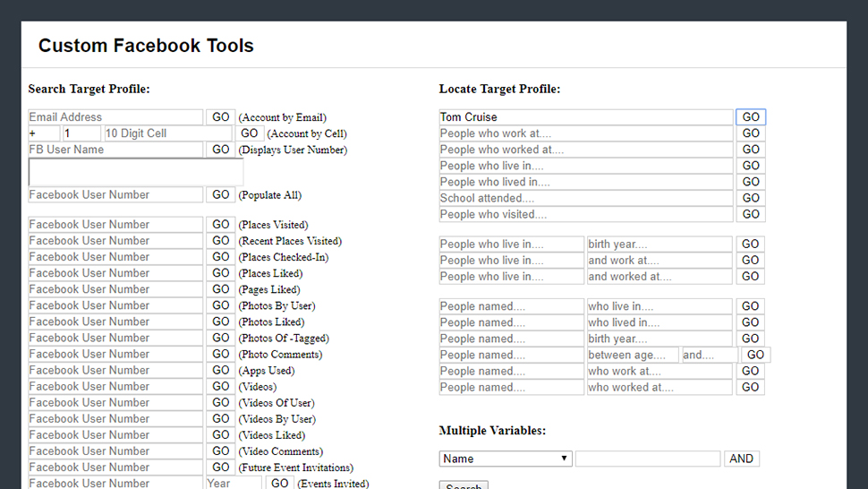Hit GO for Populate All
The height and width of the screenshot is (489, 868).
point(221,194)
